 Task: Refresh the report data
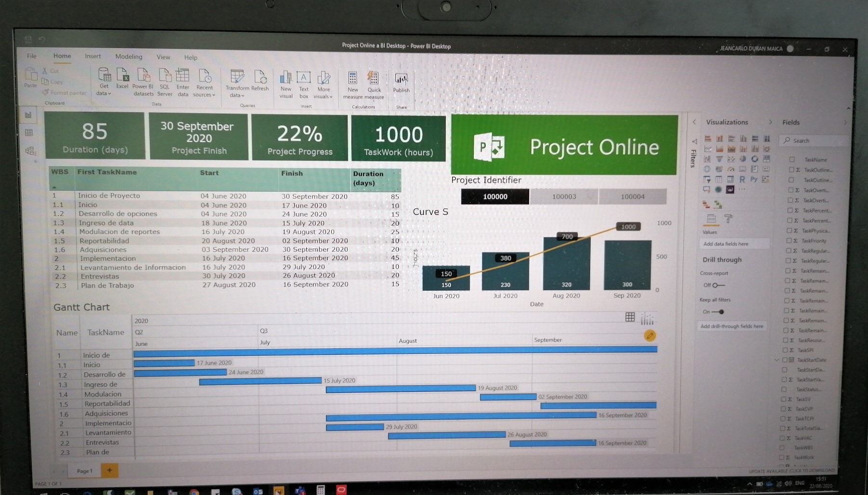(260, 80)
